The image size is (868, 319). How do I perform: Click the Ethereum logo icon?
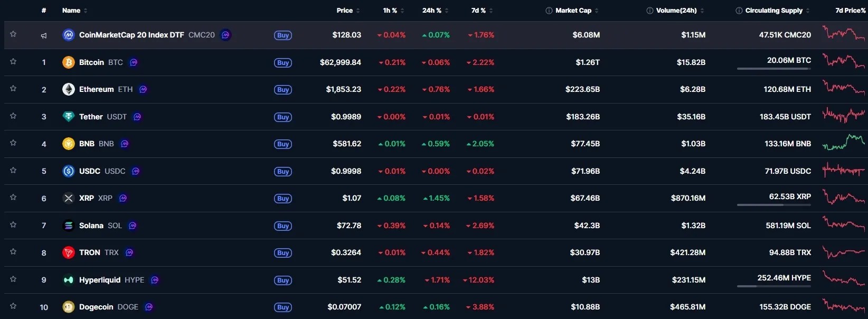[x=69, y=89]
